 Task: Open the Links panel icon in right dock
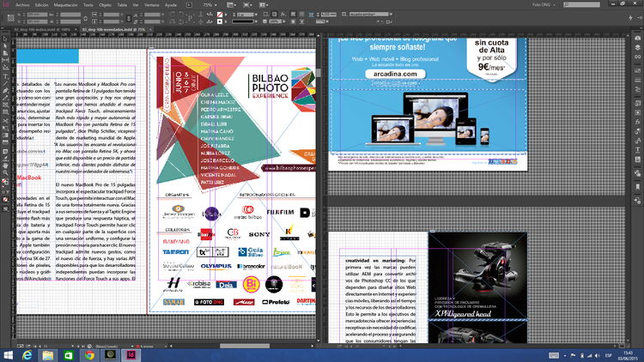pyautogui.click(x=637, y=57)
